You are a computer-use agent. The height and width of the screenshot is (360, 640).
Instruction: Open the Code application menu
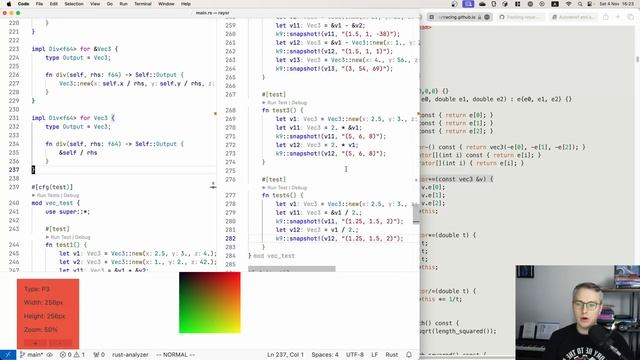(23, 4)
